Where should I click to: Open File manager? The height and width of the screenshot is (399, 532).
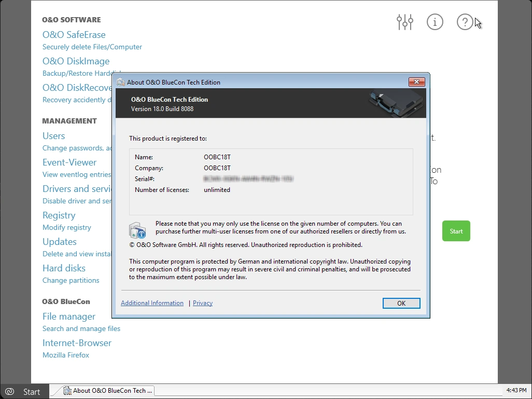69,317
